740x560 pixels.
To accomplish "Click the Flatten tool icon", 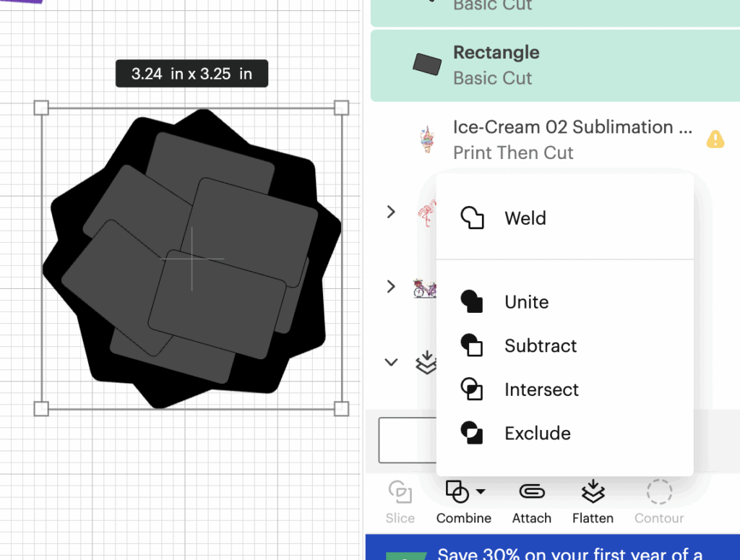I will coord(593,492).
